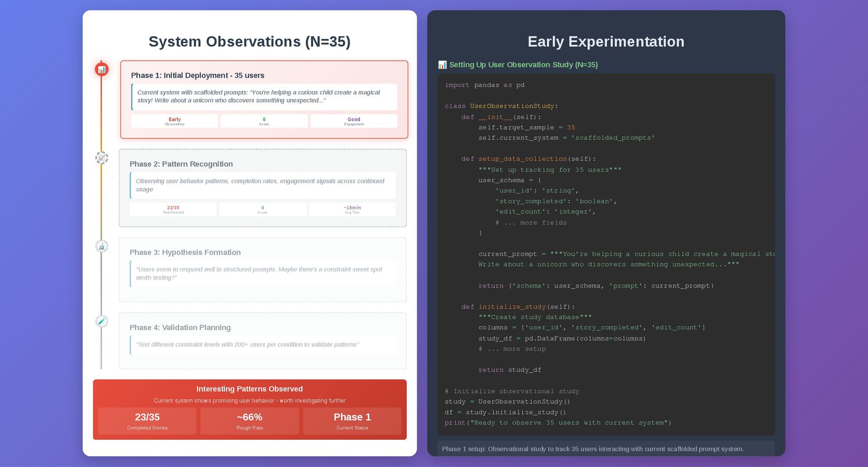Click the Phase 3 timeline marker icon

pyautogui.click(x=102, y=246)
